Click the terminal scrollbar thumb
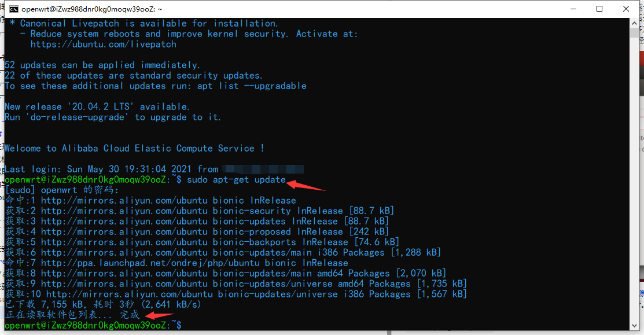Image resolution: width=644 pixels, height=335 pixels. [x=634, y=34]
